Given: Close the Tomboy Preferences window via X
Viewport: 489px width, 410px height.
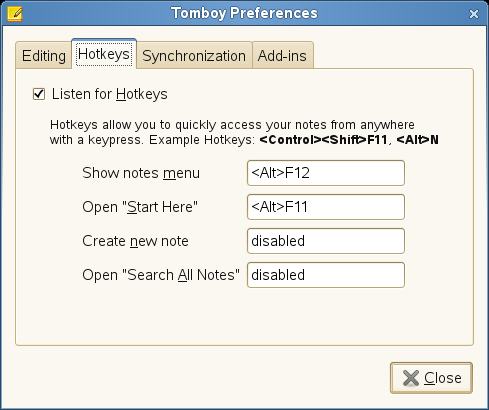Looking at the screenshot, I should 474,14.
